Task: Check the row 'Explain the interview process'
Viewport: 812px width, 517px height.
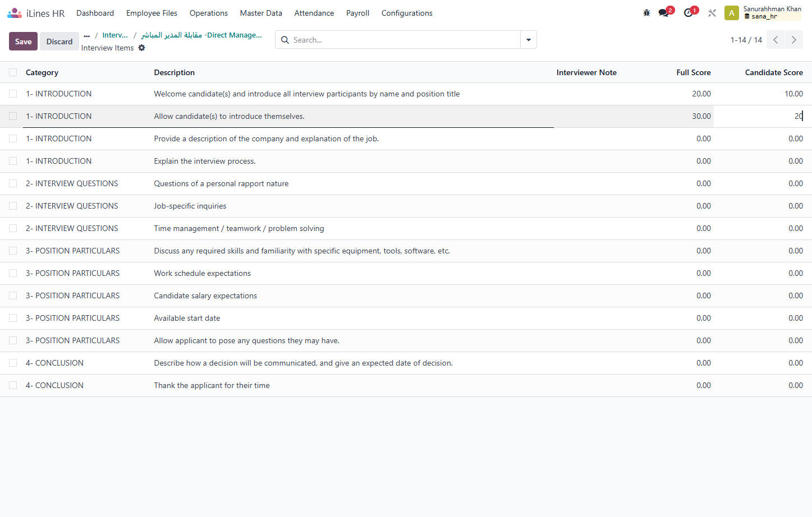Action: click(13, 161)
